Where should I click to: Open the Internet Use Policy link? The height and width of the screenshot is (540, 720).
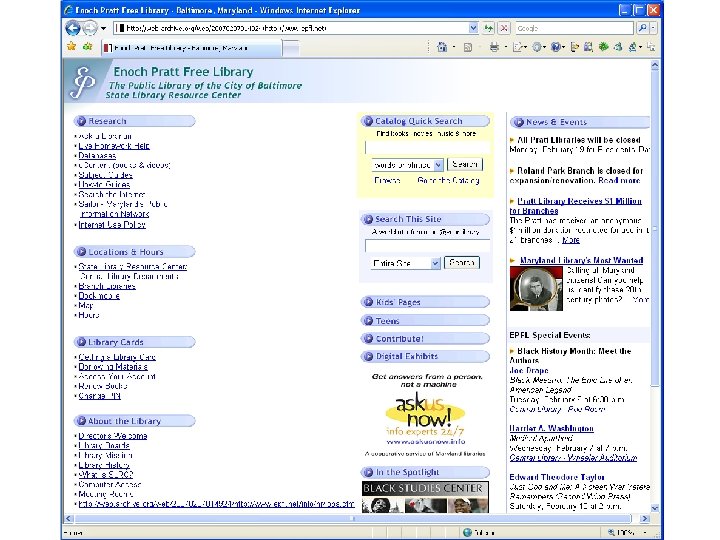click(112, 225)
